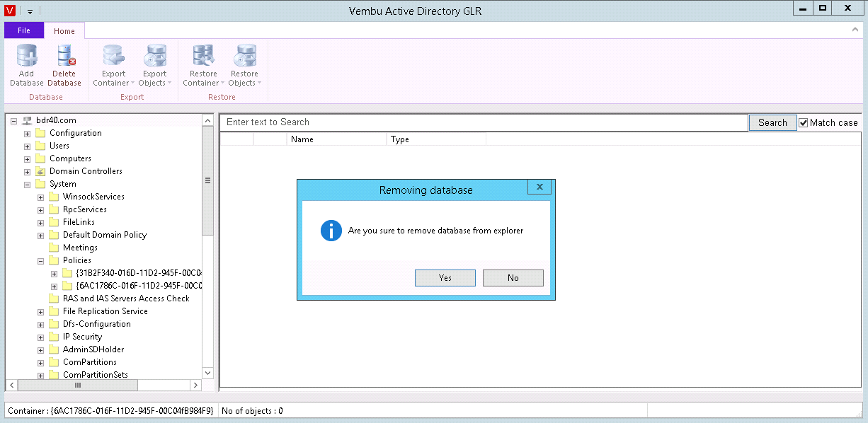Select the Policies tree item
The height and width of the screenshot is (423, 868).
click(77, 260)
